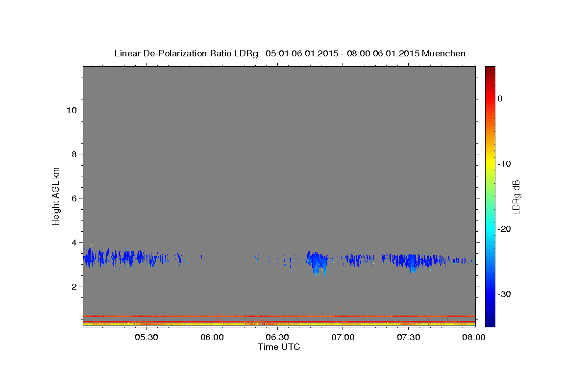The width and height of the screenshot is (588, 392).
Task: Click the height tick label 6
Action: click(73, 198)
